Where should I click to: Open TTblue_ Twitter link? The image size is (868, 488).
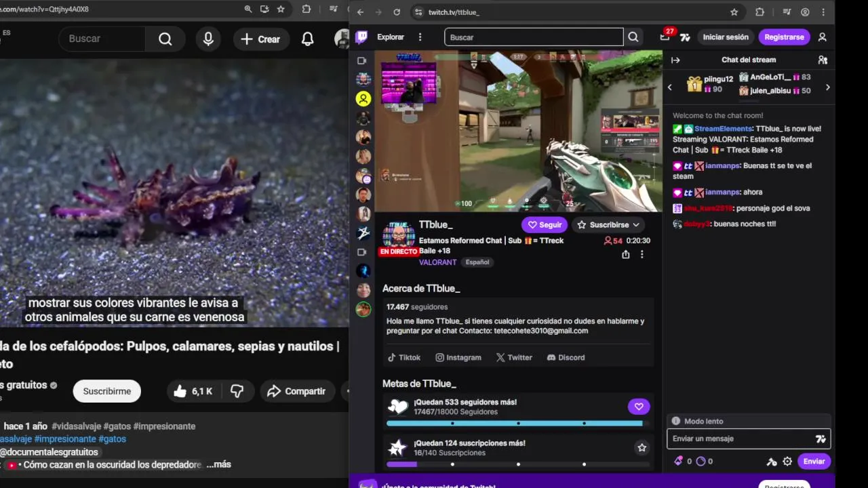tap(514, 357)
